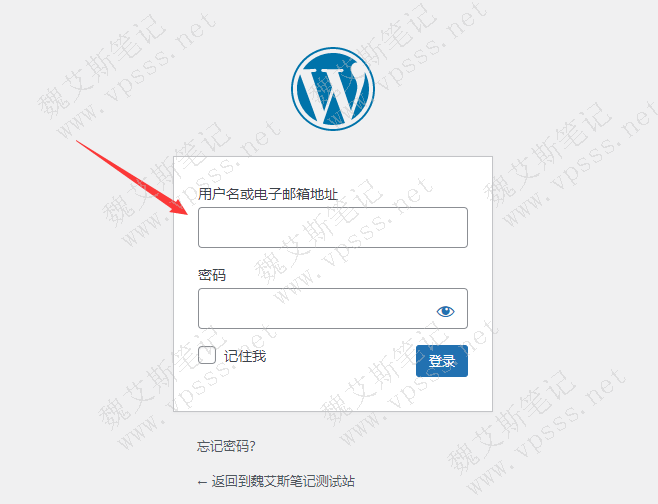
Task: Submit the form with 登录 button
Action: click(x=442, y=361)
